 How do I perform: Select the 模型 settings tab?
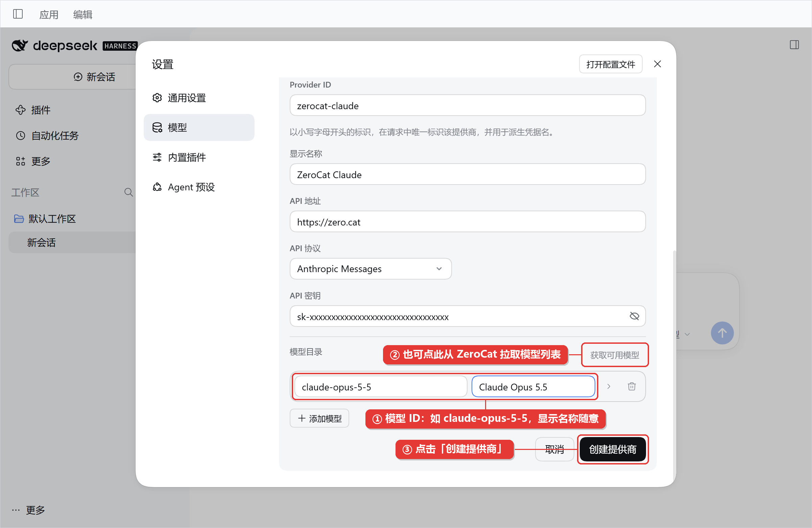point(199,127)
